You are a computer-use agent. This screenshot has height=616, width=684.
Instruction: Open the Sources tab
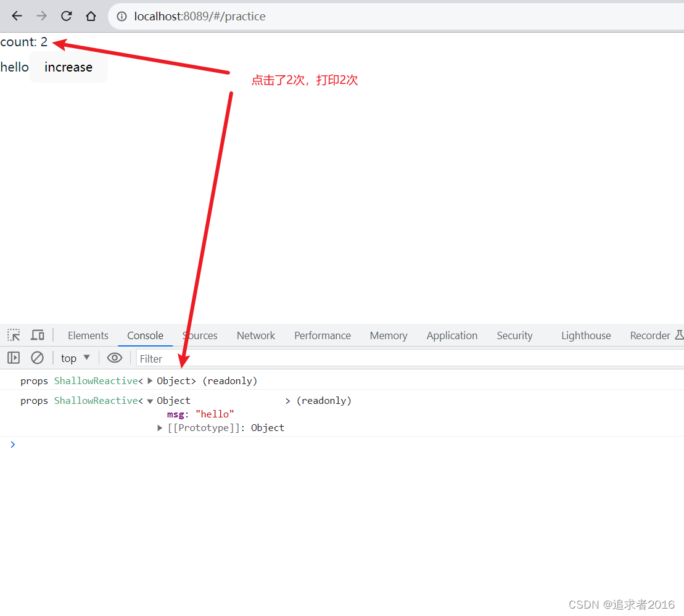(x=200, y=335)
